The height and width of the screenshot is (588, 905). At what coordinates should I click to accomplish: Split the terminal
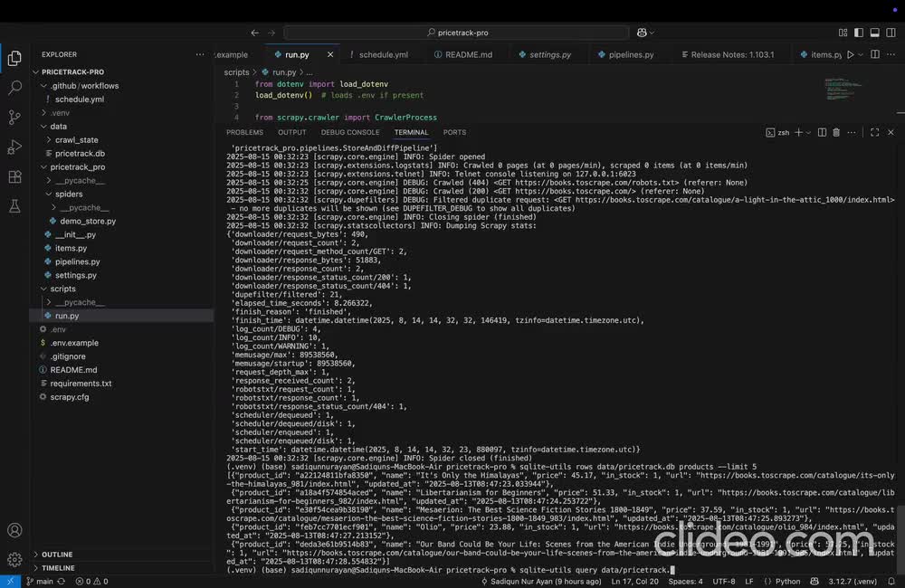(822, 133)
